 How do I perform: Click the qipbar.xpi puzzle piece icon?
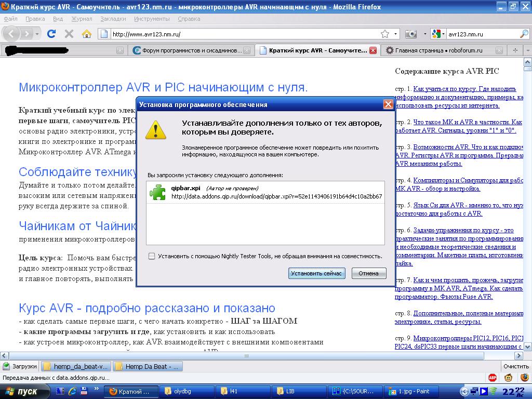157,192
